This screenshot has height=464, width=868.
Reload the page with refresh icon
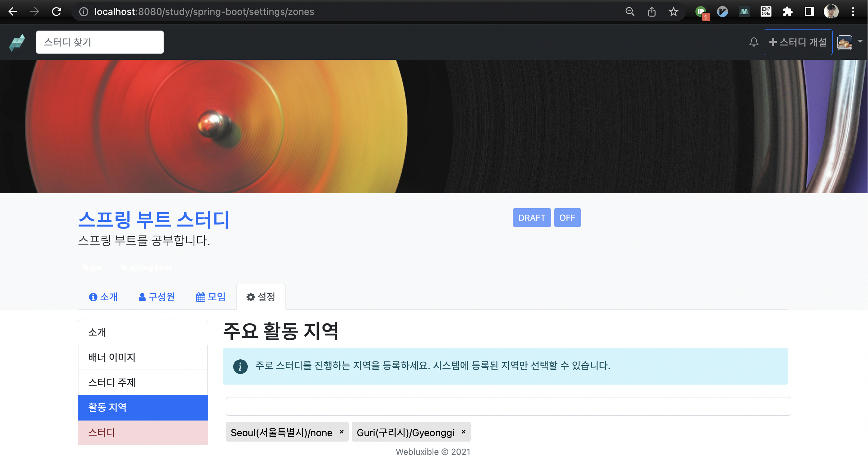[x=56, y=12]
